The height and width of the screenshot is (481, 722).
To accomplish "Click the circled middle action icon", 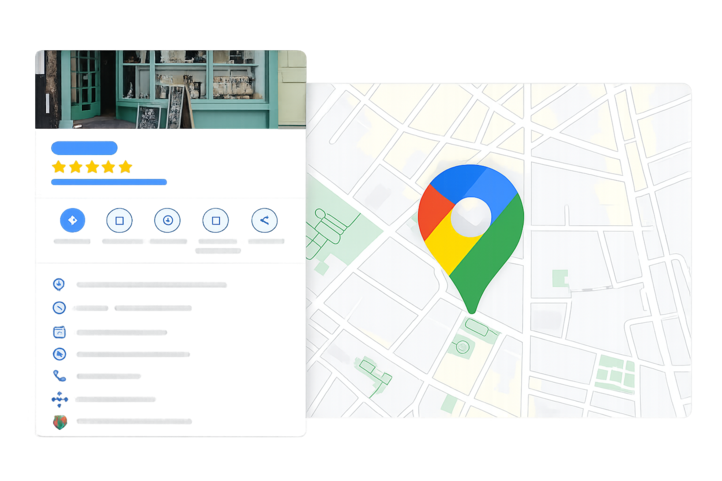I will [x=168, y=220].
